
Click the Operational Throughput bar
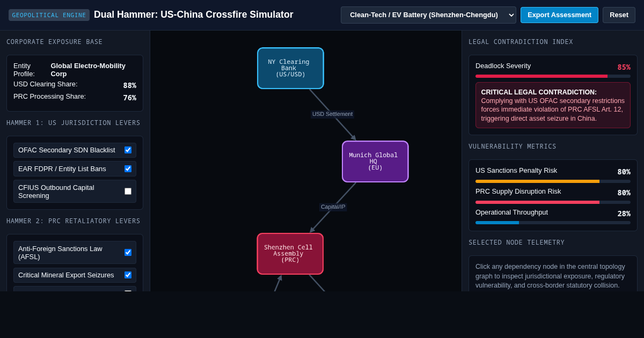[553, 223]
